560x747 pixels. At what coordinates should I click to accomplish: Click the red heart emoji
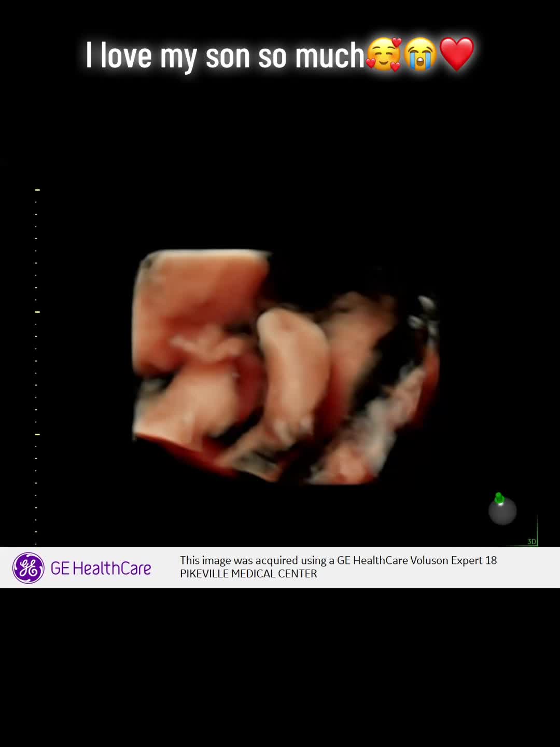pyautogui.click(x=457, y=54)
